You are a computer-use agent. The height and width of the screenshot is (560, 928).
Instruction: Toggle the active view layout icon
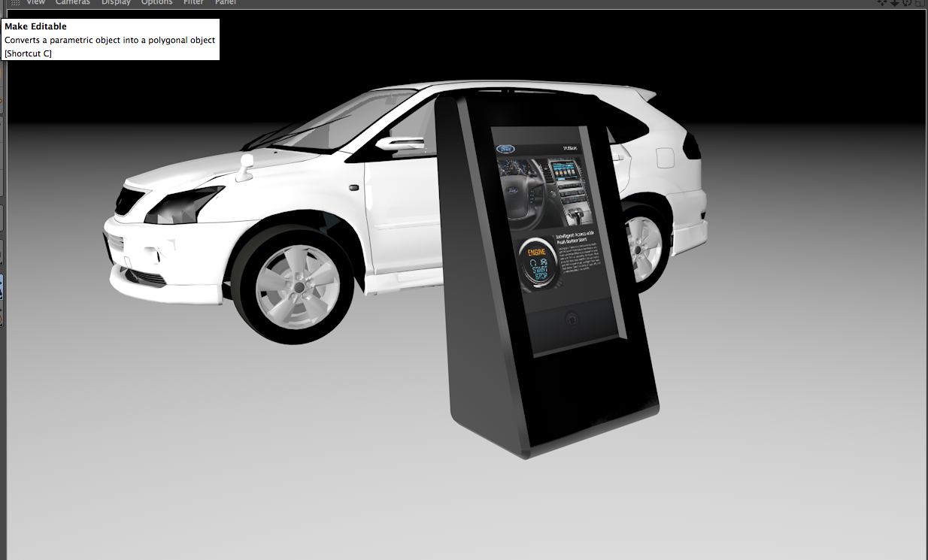919,2
